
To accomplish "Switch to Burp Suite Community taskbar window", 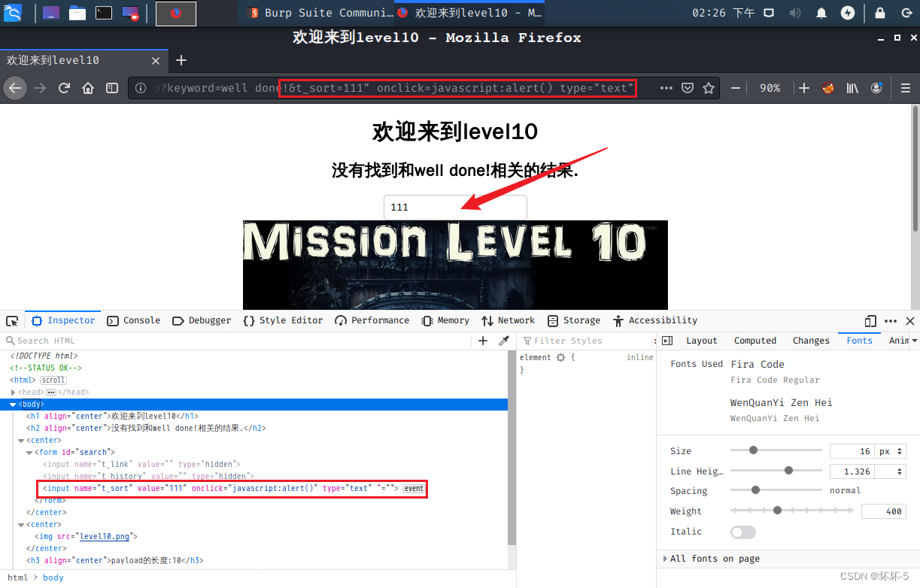I will point(320,13).
